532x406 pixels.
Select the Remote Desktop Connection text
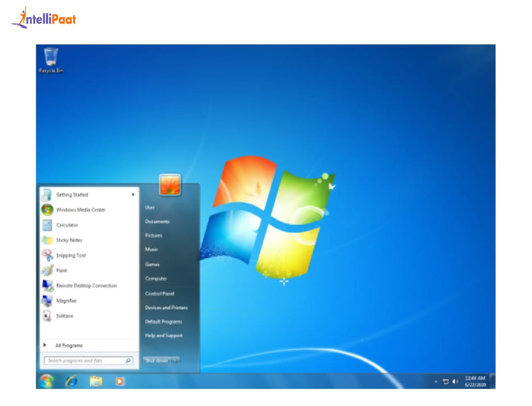pos(86,286)
